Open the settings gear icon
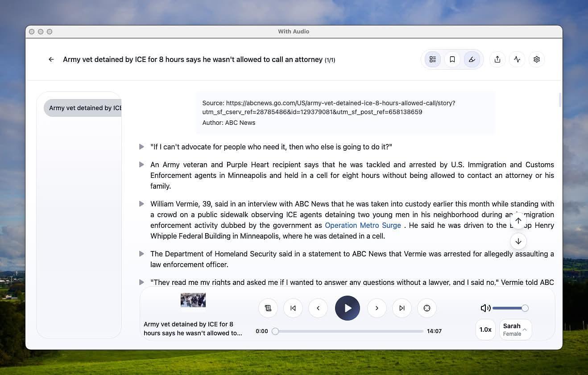Image resolution: width=588 pixels, height=375 pixels. [537, 59]
